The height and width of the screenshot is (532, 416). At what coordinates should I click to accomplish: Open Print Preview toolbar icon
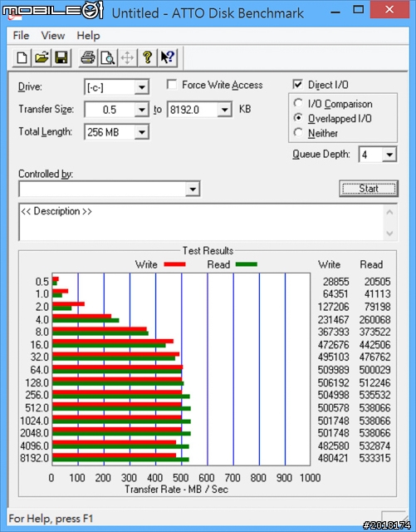(108, 57)
